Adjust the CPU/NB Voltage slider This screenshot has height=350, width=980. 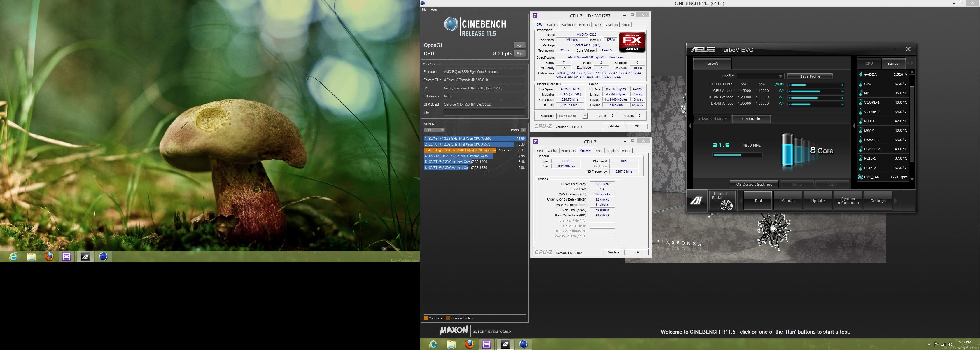816,98
